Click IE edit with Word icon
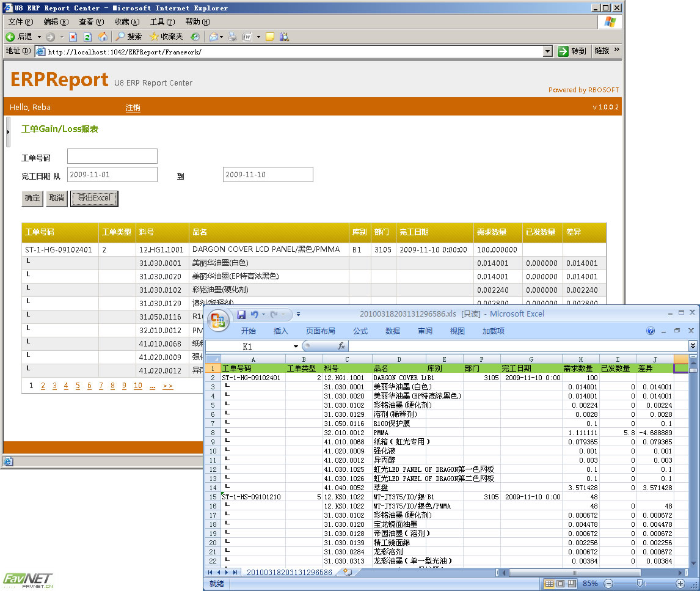The image size is (700, 591). [247, 37]
